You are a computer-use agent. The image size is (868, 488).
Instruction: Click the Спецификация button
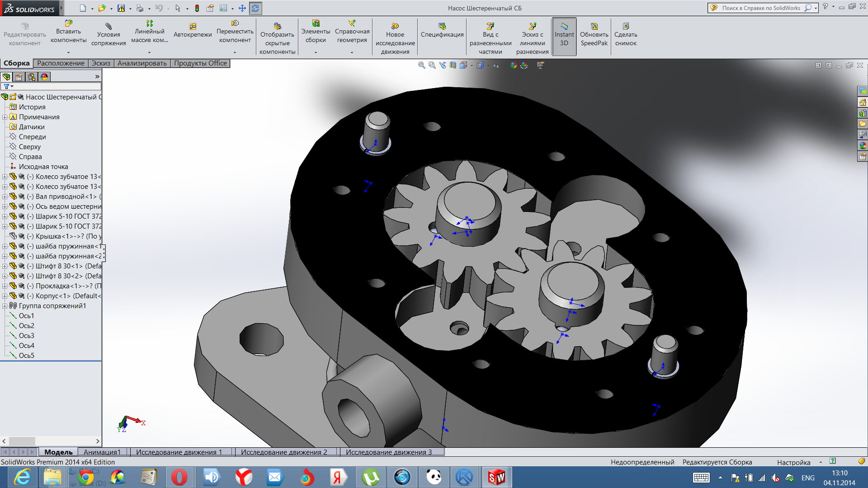point(442,31)
